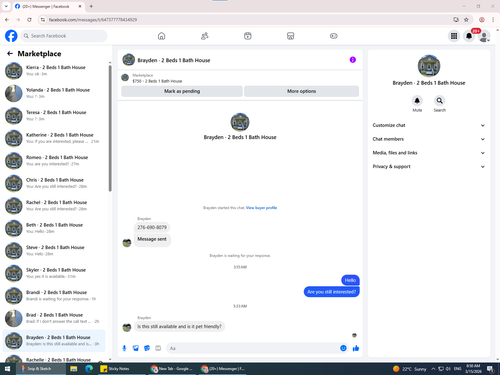The image size is (500, 375).
Task: Expand the Chat members section
Action: click(x=429, y=139)
